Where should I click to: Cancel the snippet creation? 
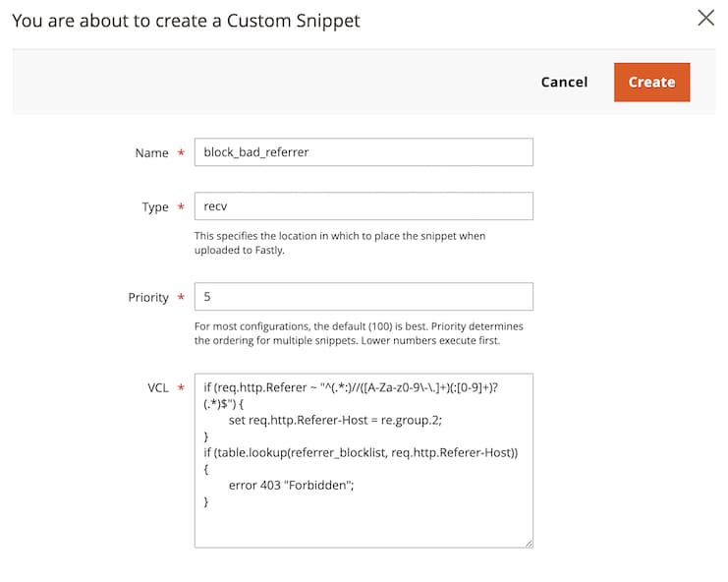(x=564, y=82)
